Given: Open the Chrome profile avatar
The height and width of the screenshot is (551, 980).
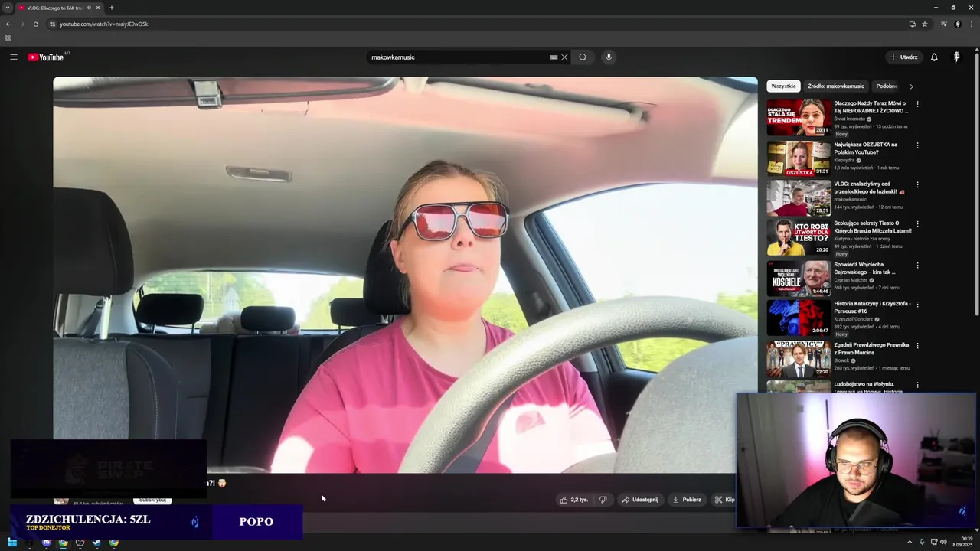Looking at the screenshot, I should pyautogui.click(x=957, y=24).
